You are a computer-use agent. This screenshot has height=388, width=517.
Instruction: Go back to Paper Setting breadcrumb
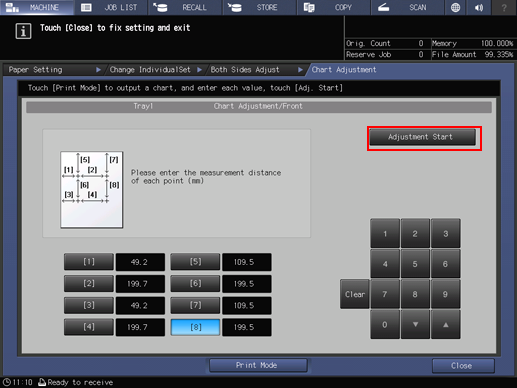[x=53, y=70]
